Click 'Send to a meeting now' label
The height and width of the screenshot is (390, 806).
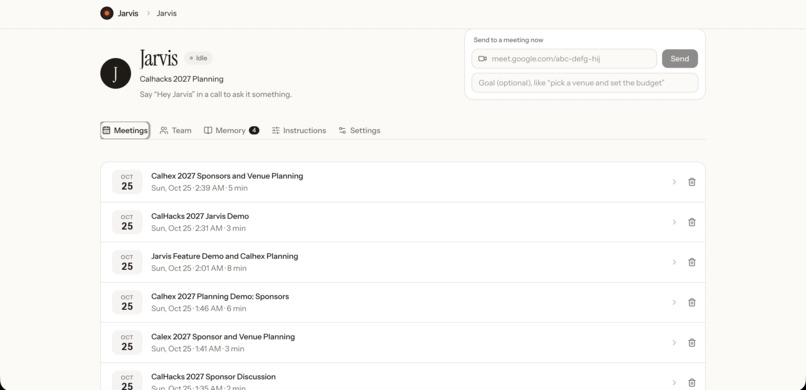pyautogui.click(x=508, y=40)
